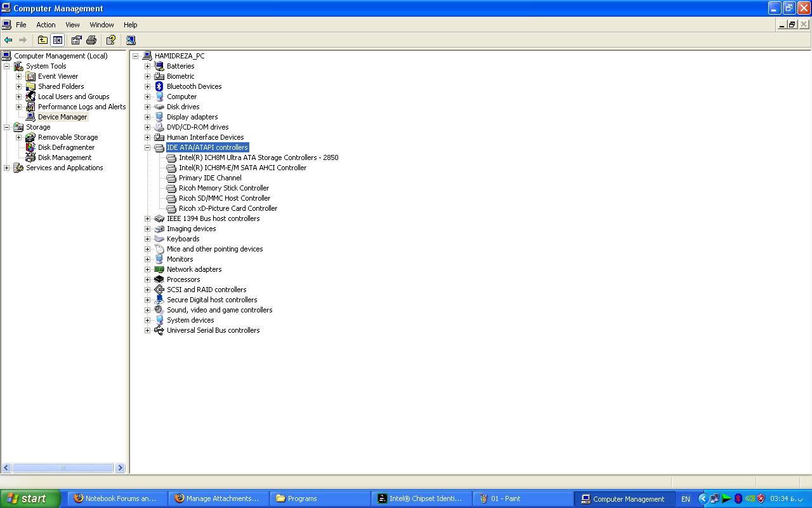Click the Processors category icon
812x508 pixels.
click(x=159, y=279)
